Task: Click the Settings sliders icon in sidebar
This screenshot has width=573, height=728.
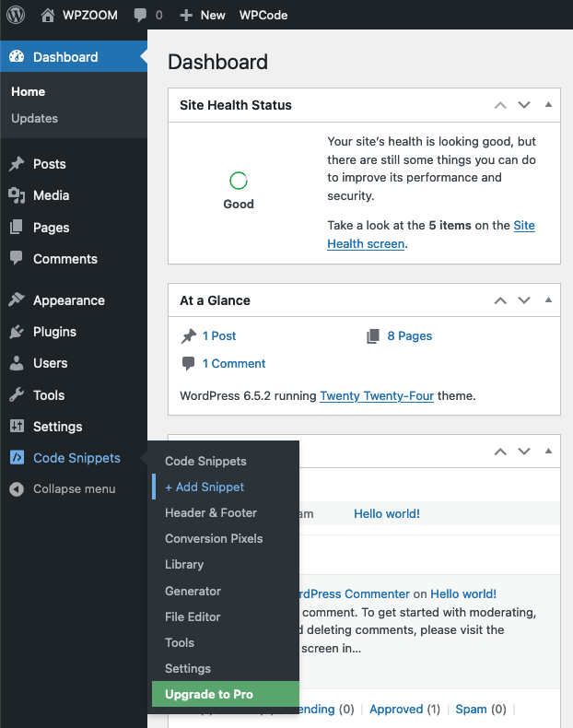Action: tap(17, 426)
